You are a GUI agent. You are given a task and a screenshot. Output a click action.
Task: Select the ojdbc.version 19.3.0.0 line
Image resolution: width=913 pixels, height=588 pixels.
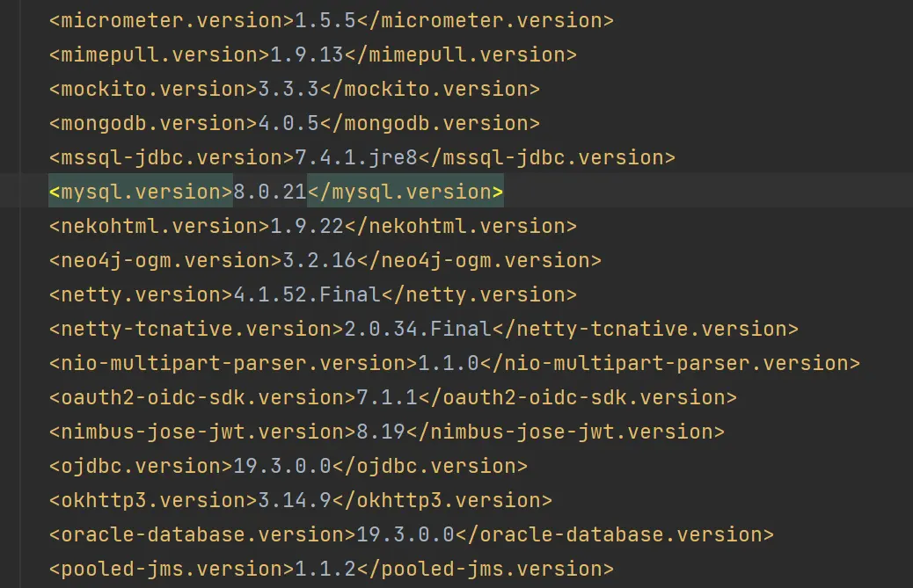pyautogui.click(x=289, y=467)
